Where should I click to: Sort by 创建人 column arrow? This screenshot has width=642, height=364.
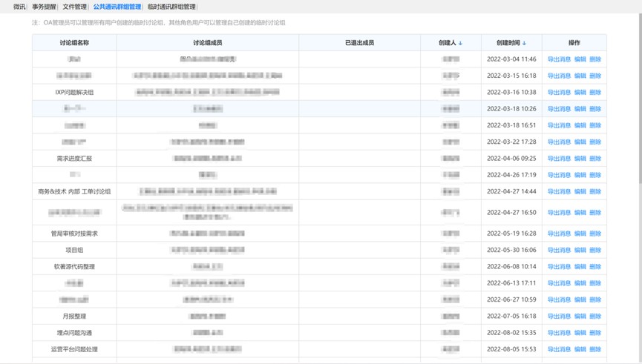(x=460, y=43)
